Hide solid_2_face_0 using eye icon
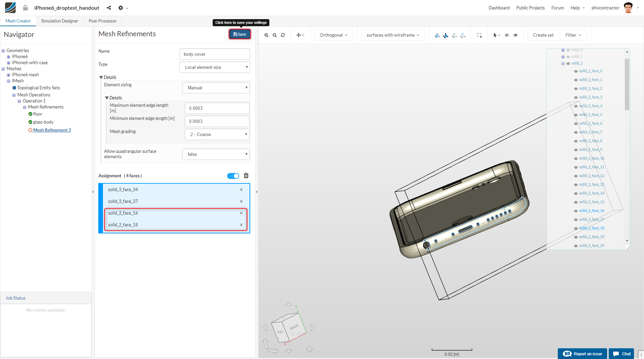The image size is (644, 359). (x=576, y=71)
